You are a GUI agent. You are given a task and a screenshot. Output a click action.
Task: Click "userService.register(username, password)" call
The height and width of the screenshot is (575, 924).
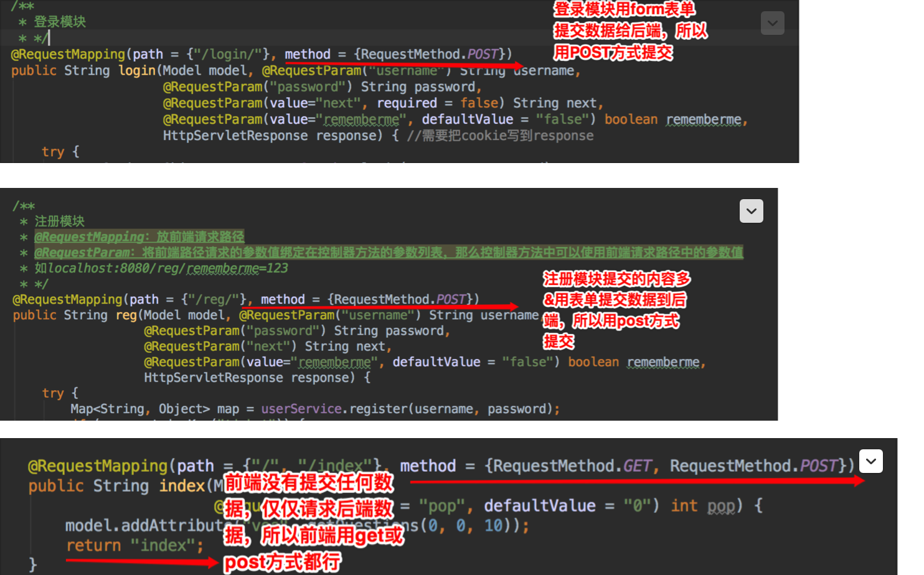pyautogui.click(x=408, y=409)
